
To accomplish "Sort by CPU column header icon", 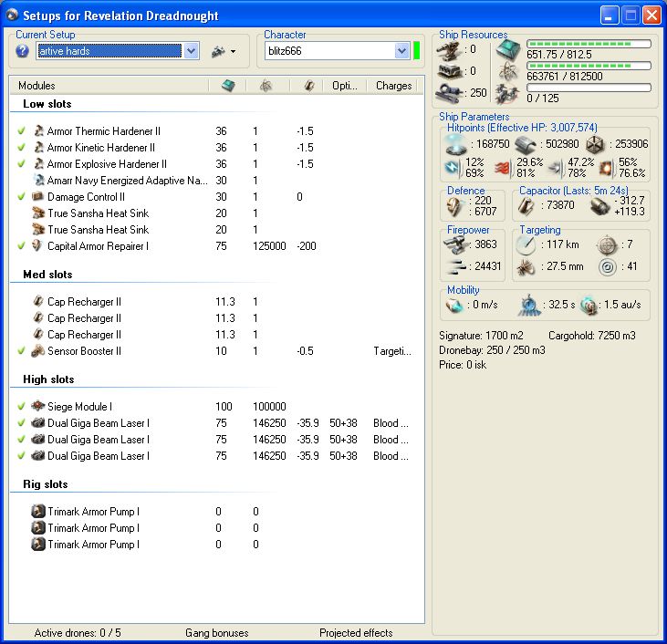I will 228,86.
